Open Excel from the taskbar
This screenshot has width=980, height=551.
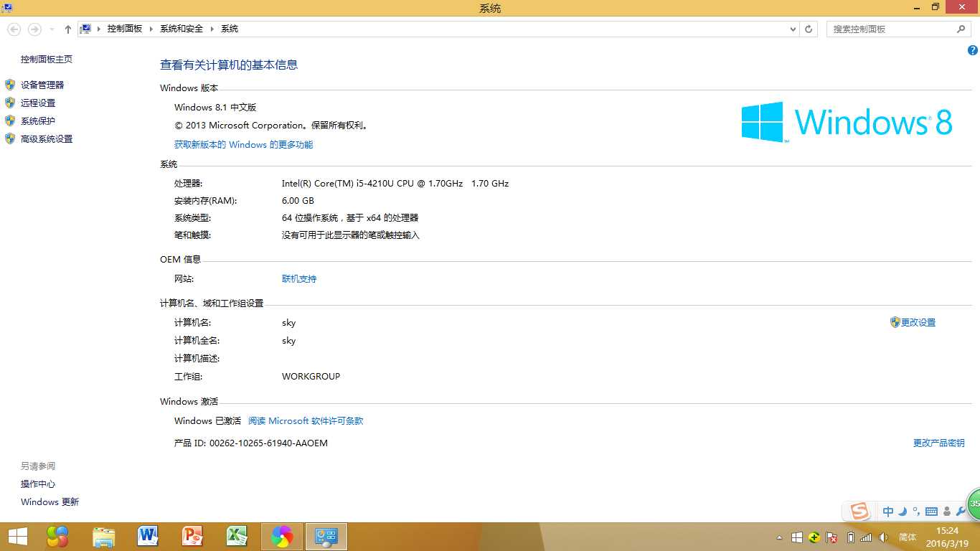click(x=237, y=536)
